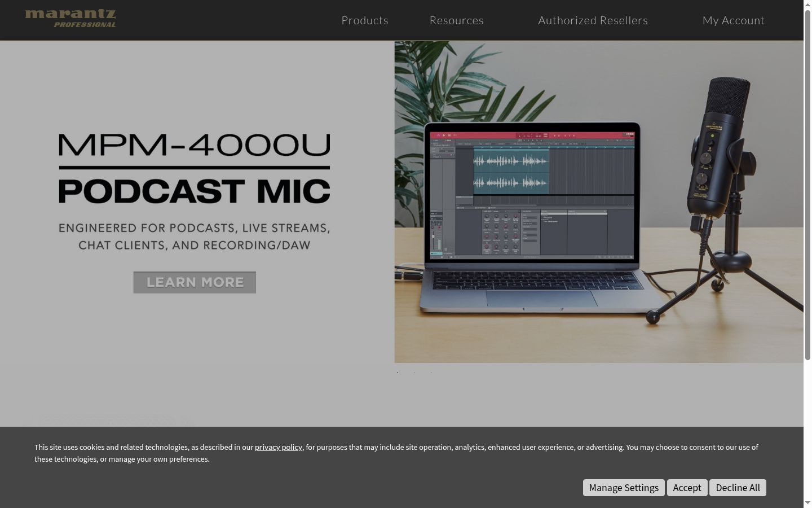The height and width of the screenshot is (508, 812).
Task: Choose Decline All cookies
Action: point(738,488)
